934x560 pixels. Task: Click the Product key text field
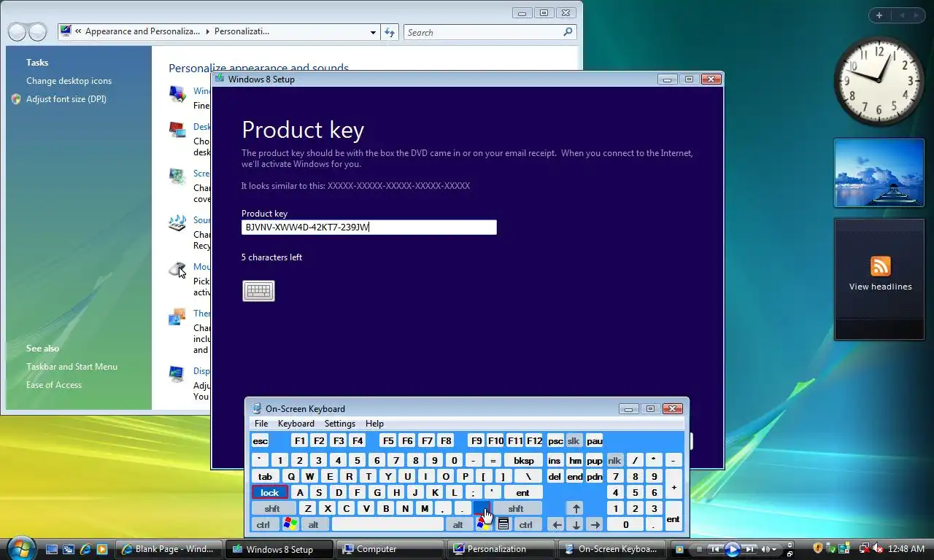point(369,227)
